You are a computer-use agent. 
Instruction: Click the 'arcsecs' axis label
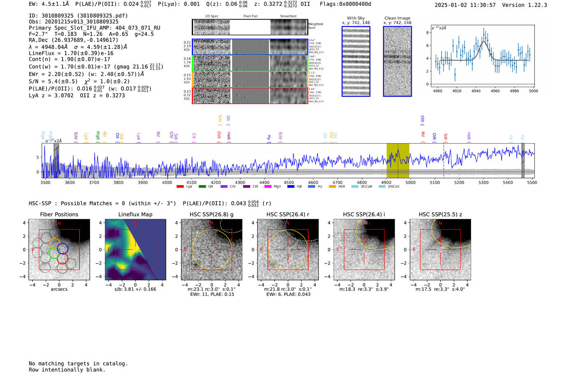[59, 289]
